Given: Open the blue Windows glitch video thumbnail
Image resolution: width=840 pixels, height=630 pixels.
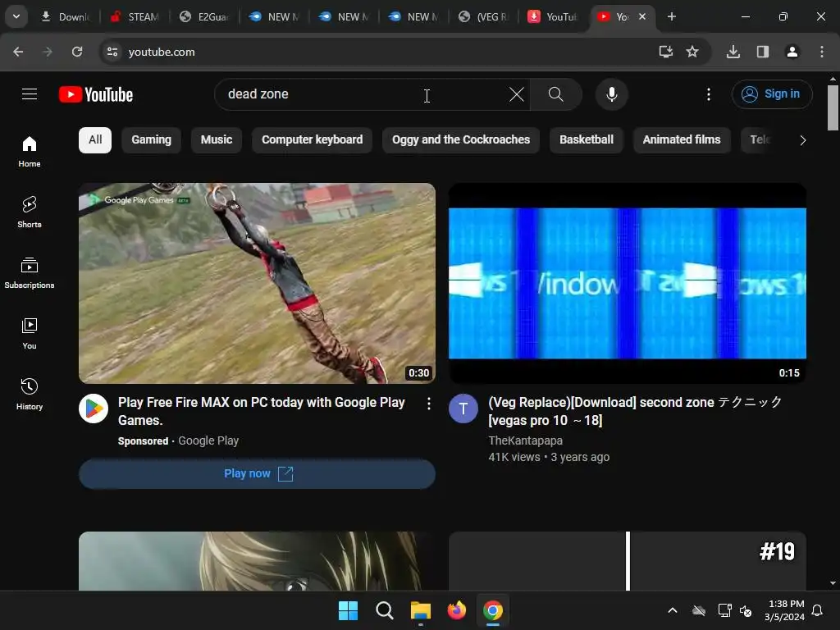Looking at the screenshot, I should point(628,283).
